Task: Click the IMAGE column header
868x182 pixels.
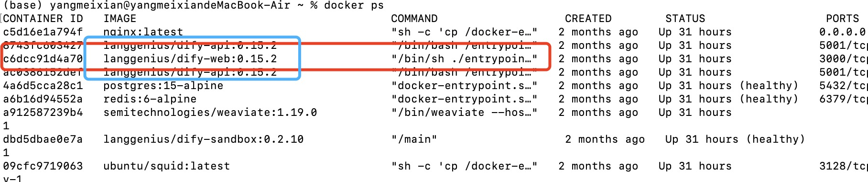Action: click(120, 19)
